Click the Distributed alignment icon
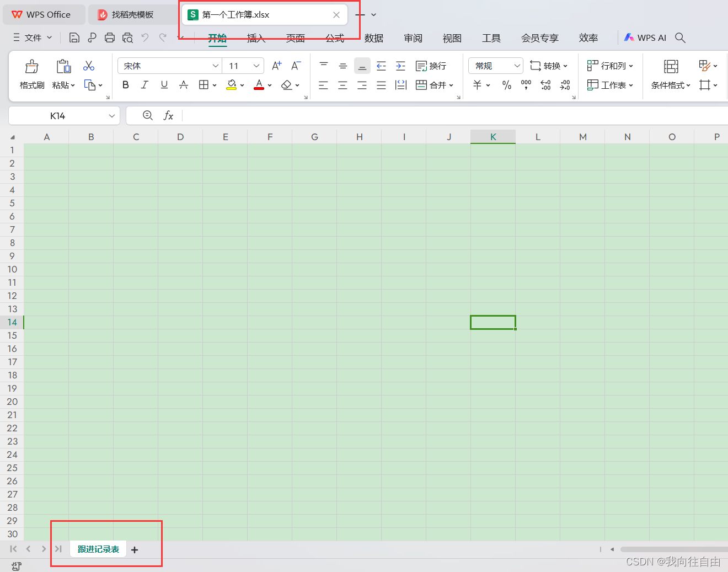Image resolution: width=728 pixels, height=572 pixels. coord(401,85)
